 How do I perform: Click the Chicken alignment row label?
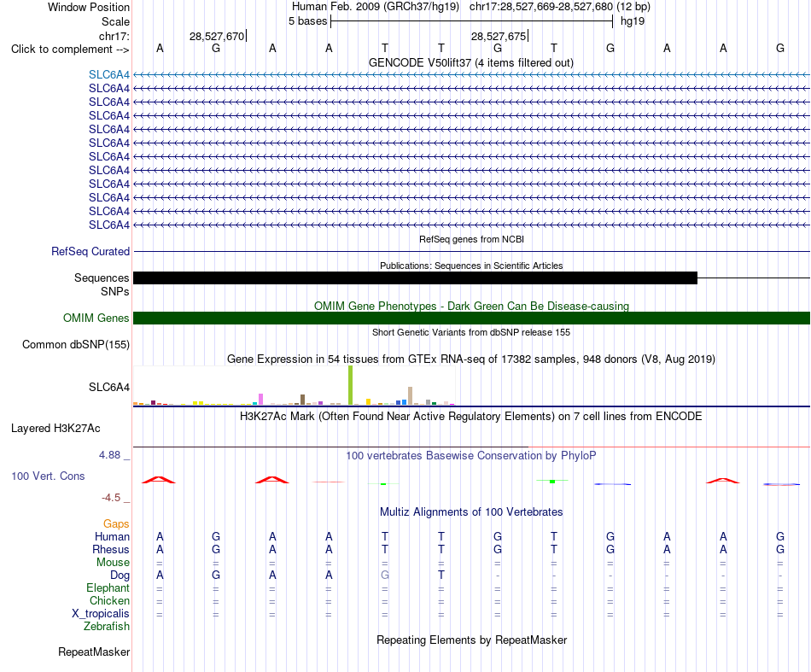coord(109,600)
